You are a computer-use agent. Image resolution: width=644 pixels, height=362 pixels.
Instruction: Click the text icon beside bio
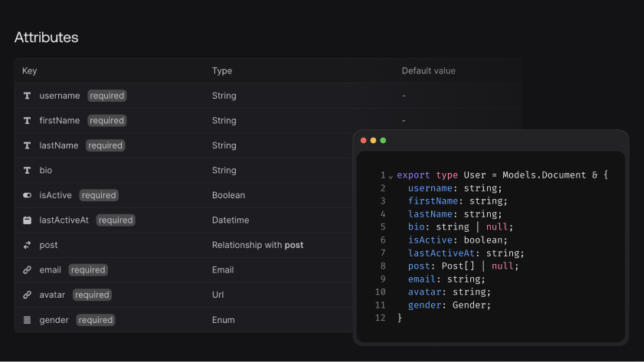pos(27,171)
